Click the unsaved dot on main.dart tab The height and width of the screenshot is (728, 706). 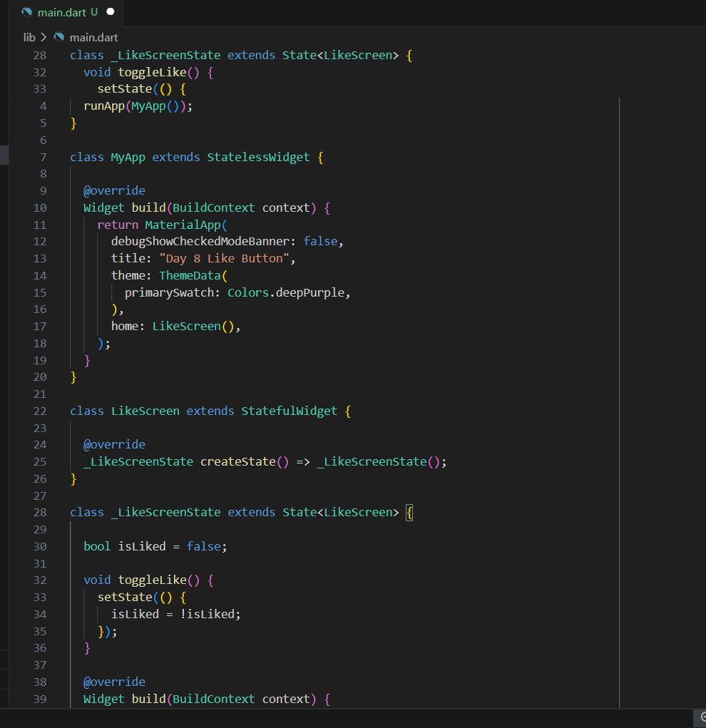[111, 11]
